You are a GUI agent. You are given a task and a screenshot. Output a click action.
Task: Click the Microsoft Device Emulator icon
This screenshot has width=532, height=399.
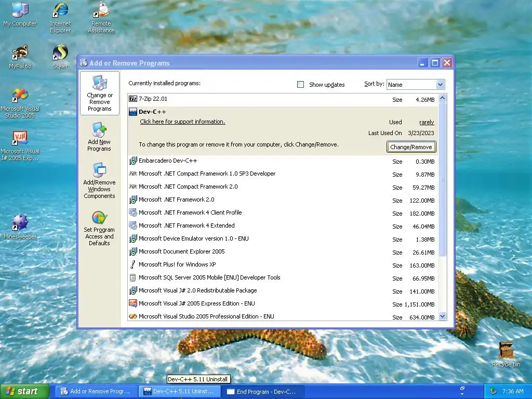(x=133, y=238)
